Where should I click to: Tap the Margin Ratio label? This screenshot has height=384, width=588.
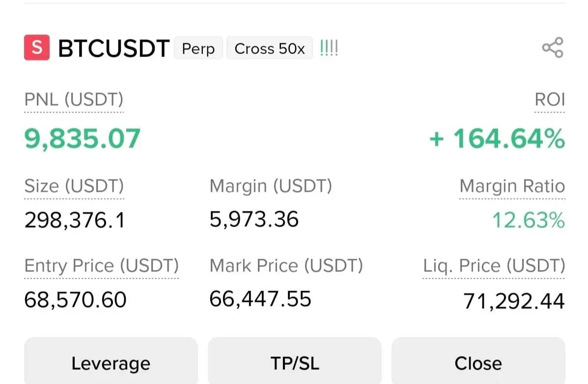pos(512,186)
